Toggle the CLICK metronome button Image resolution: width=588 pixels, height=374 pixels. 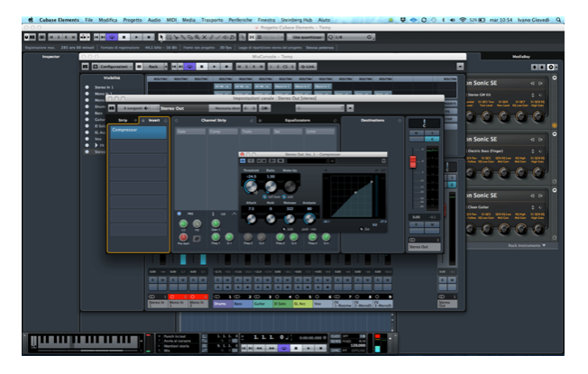point(335,336)
